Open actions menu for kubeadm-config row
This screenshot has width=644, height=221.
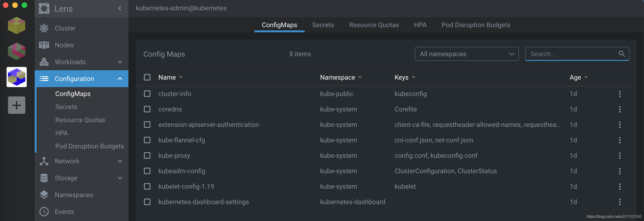[x=620, y=171]
